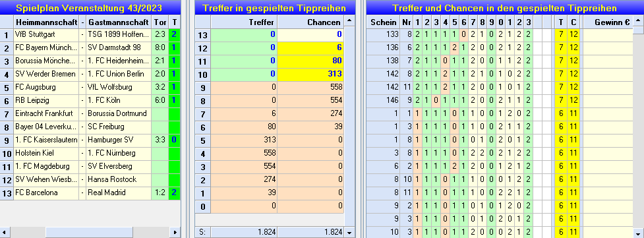
Task: Select the Heimmannschaft column header
Action: click(x=46, y=22)
